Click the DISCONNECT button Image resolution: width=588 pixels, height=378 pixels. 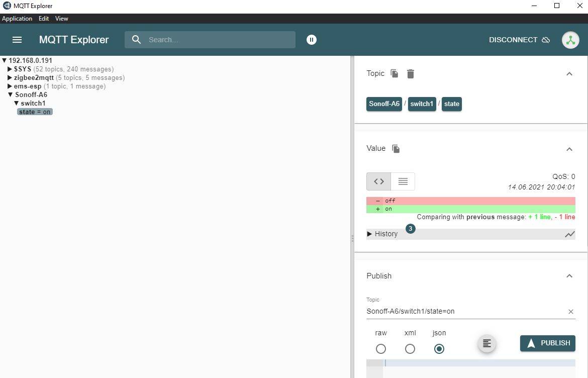pos(519,40)
